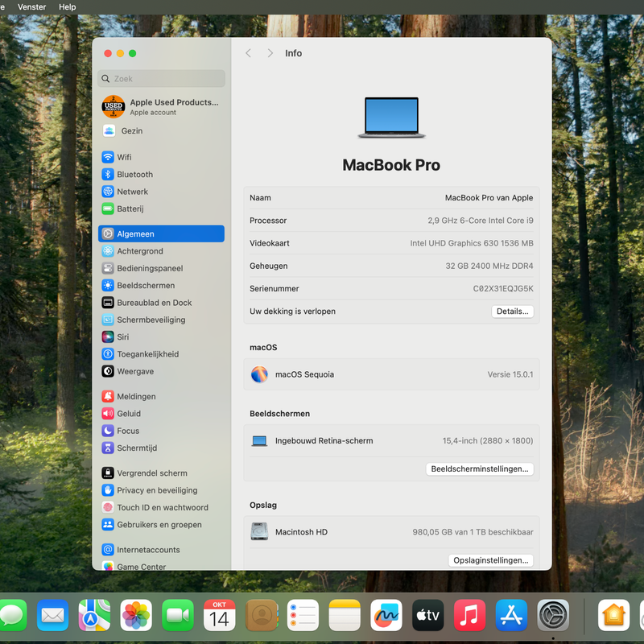Open the Venster menu
Viewport: 644px width, 644px height.
coord(31,7)
